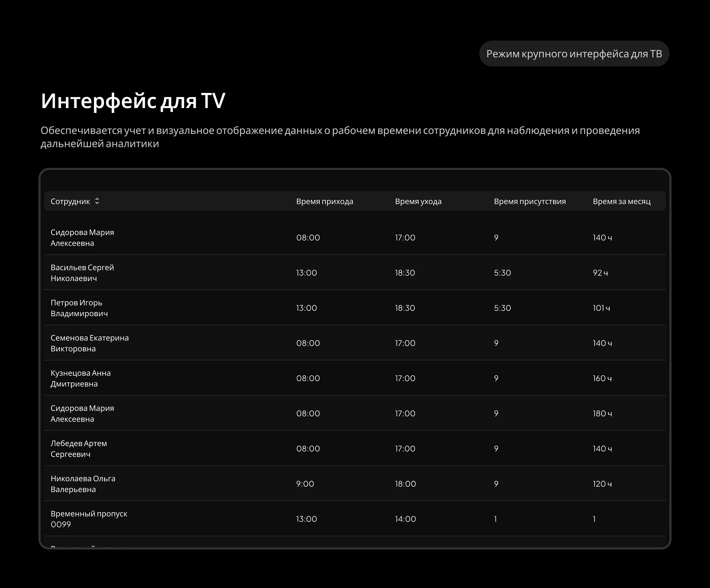Select the Интерфейс для TV page title

tap(133, 100)
